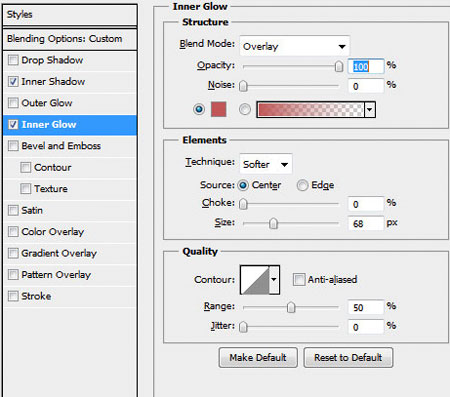Tick the Texture sub-option checkbox

point(26,189)
